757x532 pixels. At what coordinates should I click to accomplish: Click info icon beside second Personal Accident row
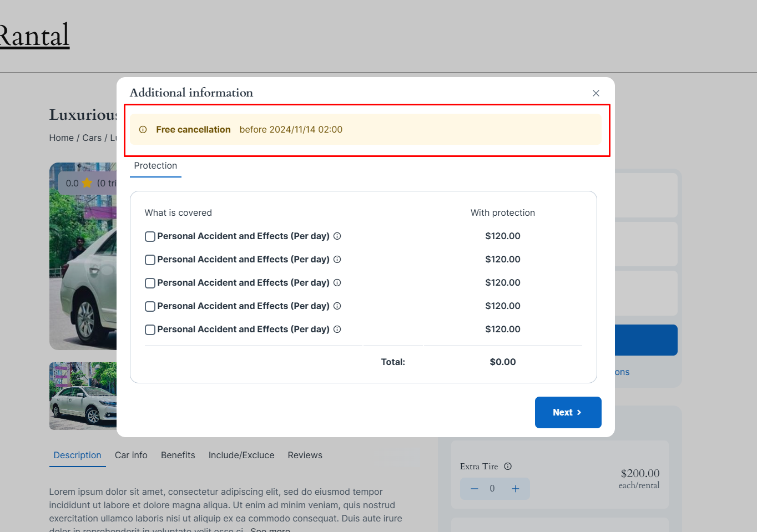tap(337, 259)
